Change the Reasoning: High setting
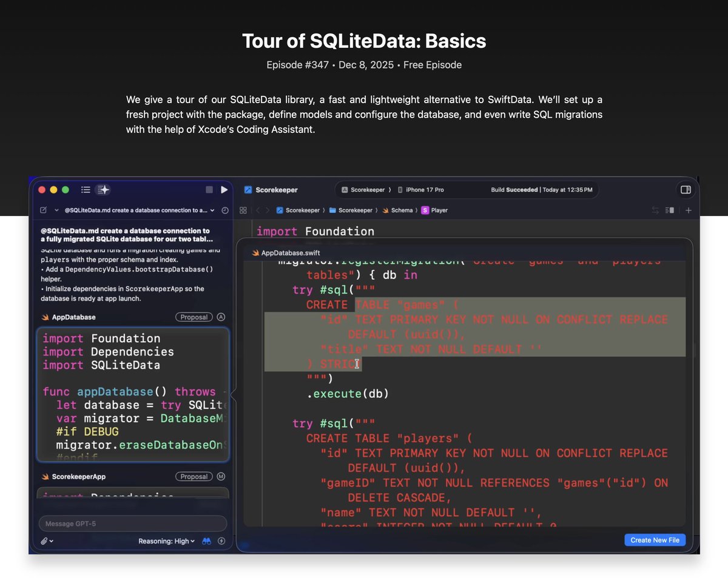This screenshot has width=728, height=586. click(x=166, y=541)
